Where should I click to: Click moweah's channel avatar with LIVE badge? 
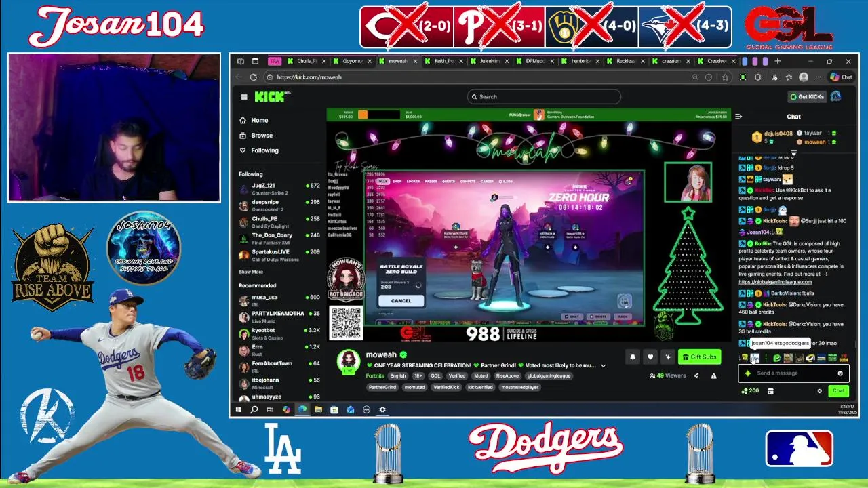[349, 361]
